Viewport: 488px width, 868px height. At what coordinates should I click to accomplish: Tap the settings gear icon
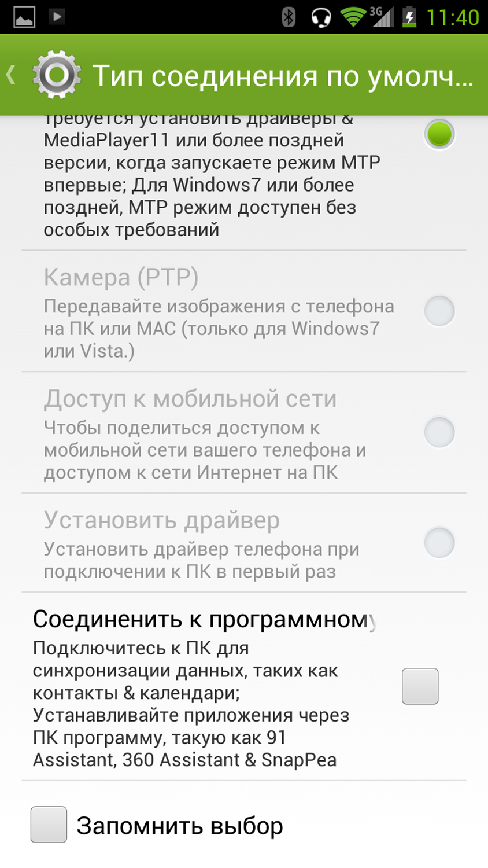pyautogui.click(x=56, y=75)
